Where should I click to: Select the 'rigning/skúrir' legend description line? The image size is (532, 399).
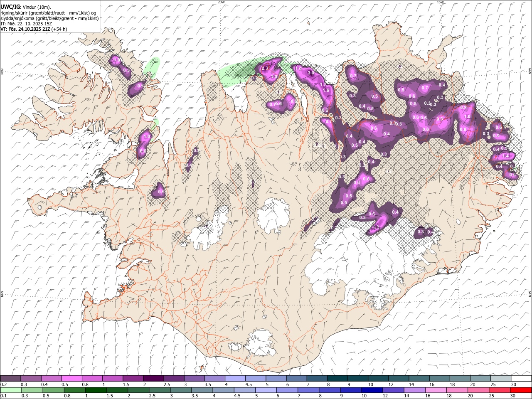tap(49, 12)
